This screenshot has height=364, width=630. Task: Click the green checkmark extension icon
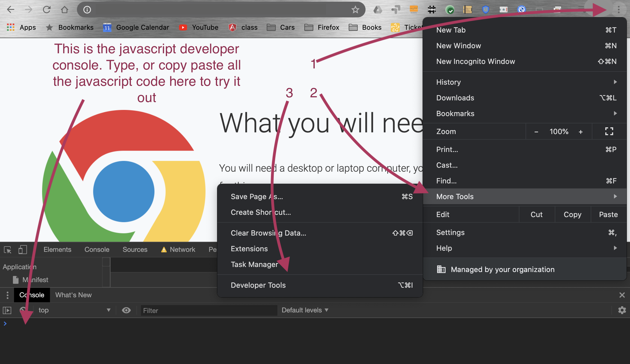click(x=450, y=10)
